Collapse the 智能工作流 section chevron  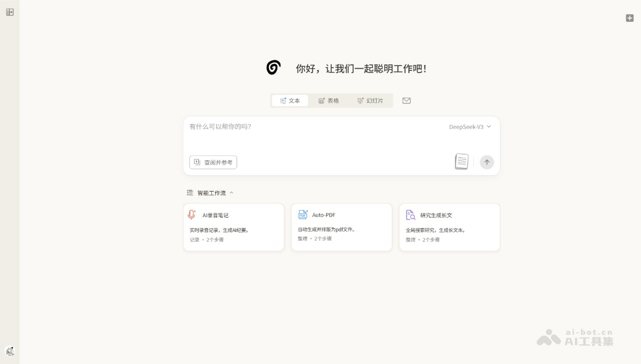(232, 192)
